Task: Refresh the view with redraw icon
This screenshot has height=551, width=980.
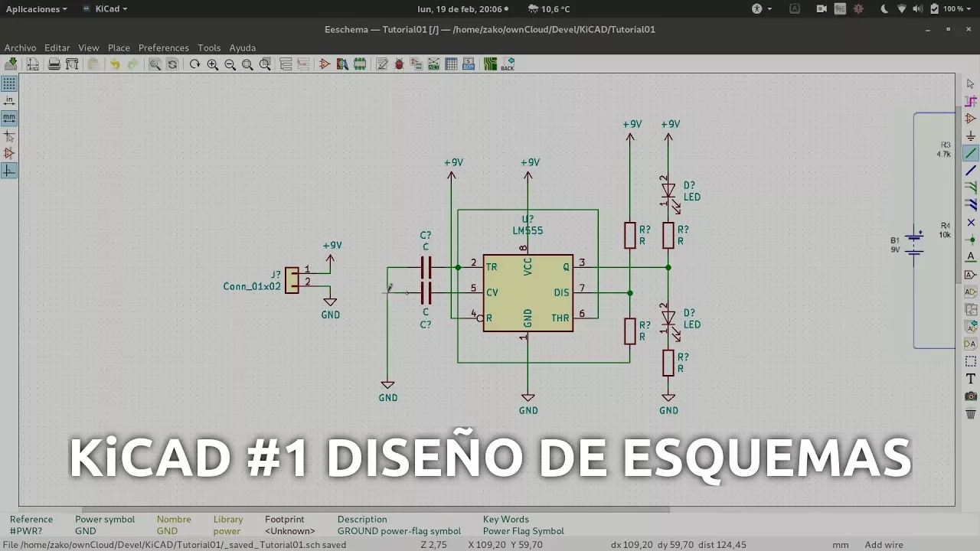Action: coord(195,64)
